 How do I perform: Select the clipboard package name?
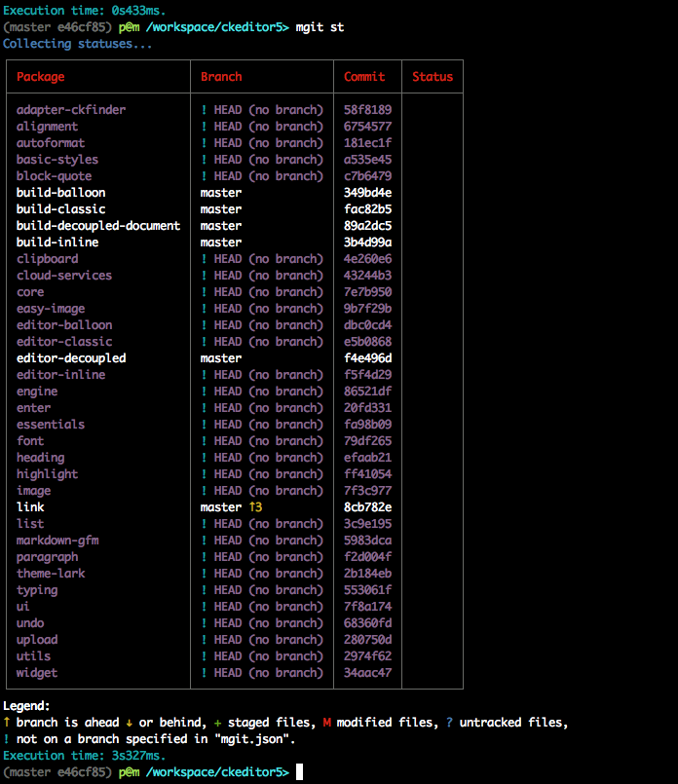pyautogui.click(x=47, y=259)
